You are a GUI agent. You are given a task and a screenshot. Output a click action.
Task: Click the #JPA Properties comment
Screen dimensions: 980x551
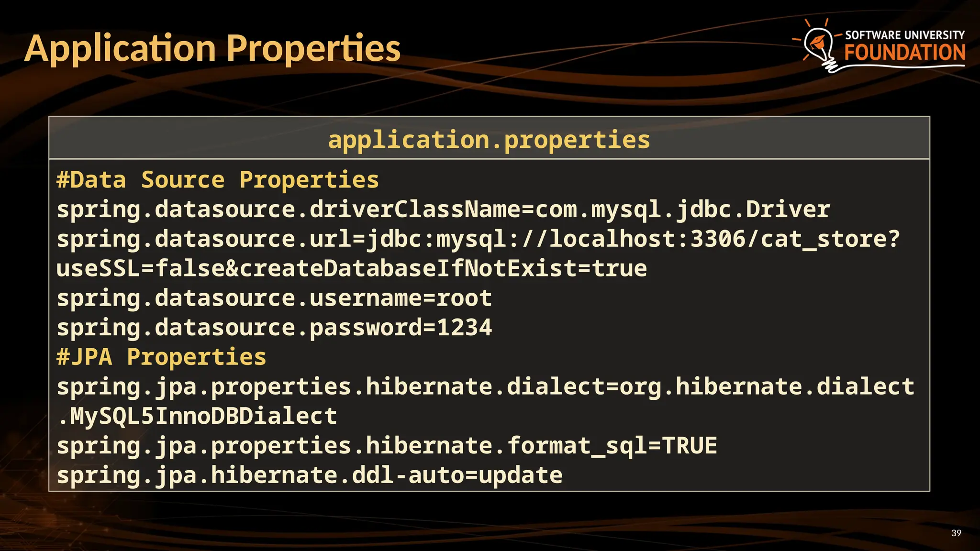tap(161, 357)
